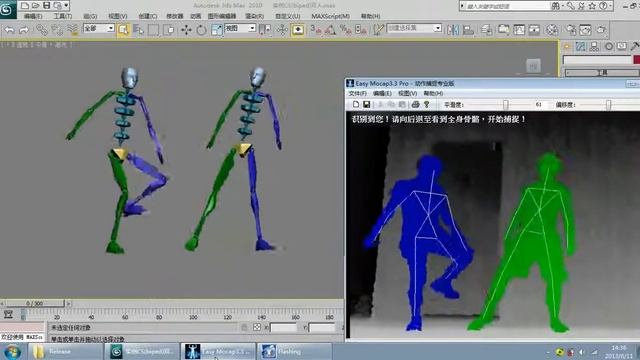Expand the quick access toolbar dropdown arrow
The image size is (640, 360).
tap(66, 6)
